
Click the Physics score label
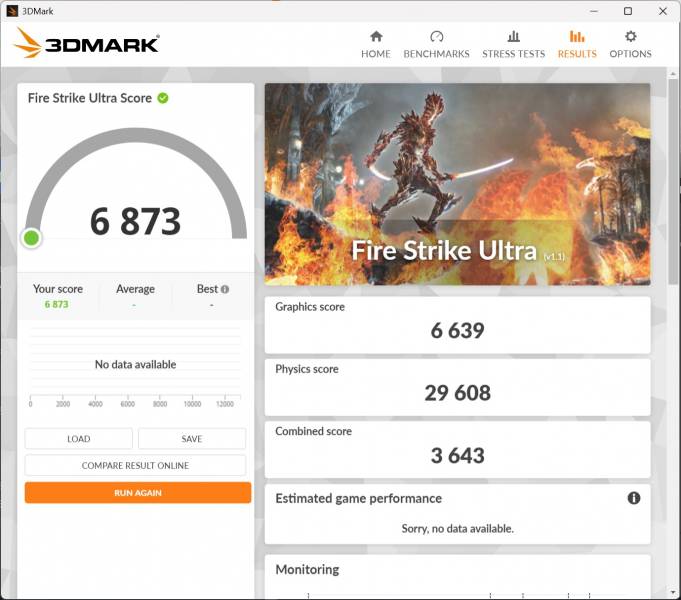[x=307, y=369]
